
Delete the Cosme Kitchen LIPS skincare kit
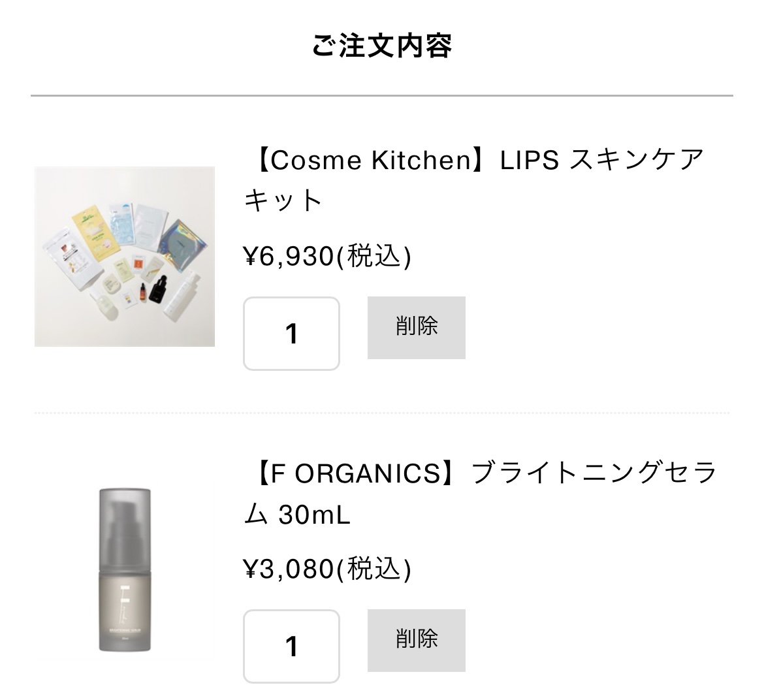pyautogui.click(x=416, y=327)
